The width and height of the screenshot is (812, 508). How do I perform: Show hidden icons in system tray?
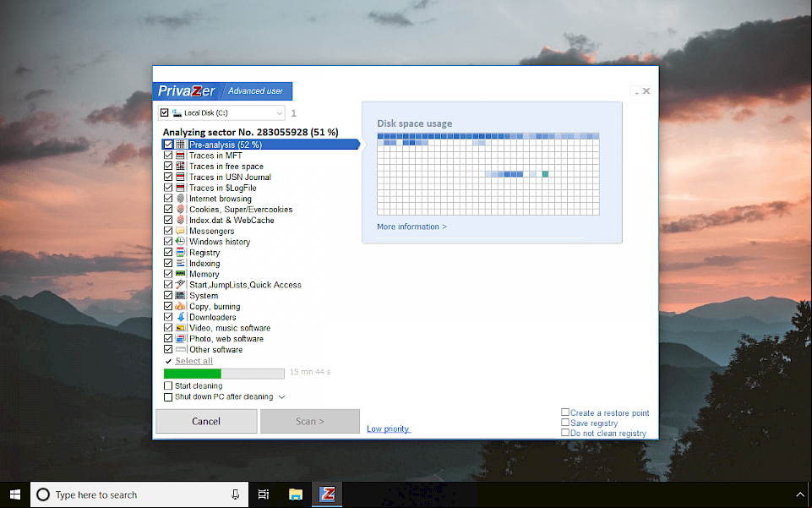point(800,494)
